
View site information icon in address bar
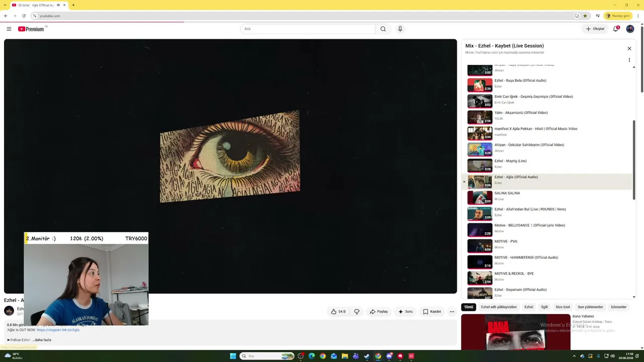[34, 16]
